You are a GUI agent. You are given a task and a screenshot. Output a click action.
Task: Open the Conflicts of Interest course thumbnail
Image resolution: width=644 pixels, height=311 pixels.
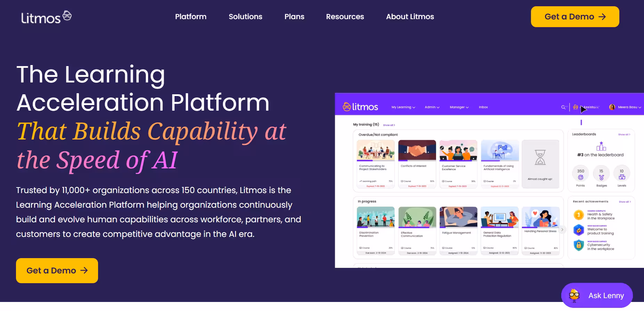417,150
